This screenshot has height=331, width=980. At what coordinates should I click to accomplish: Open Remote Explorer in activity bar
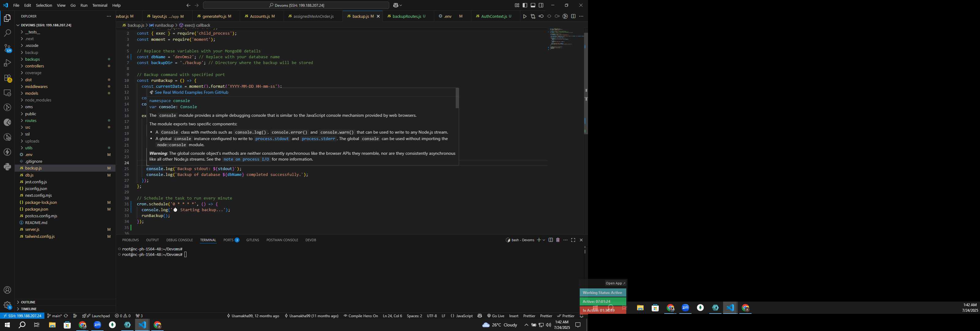(x=7, y=93)
